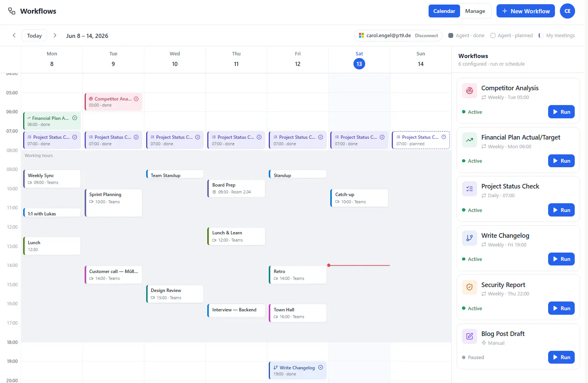The height and width of the screenshot is (383, 588).
Task: Create a New Workflow
Action: click(x=526, y=11)
